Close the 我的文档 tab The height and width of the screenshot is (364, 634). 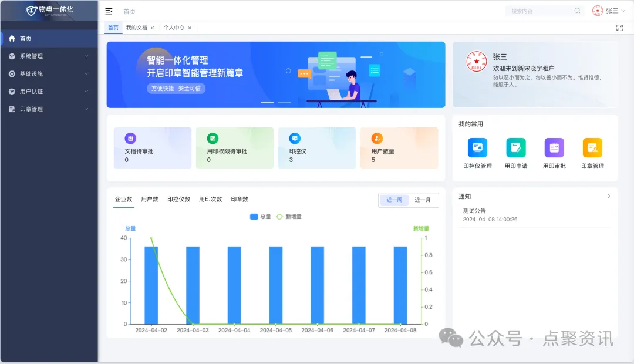[x=153, y=28]
